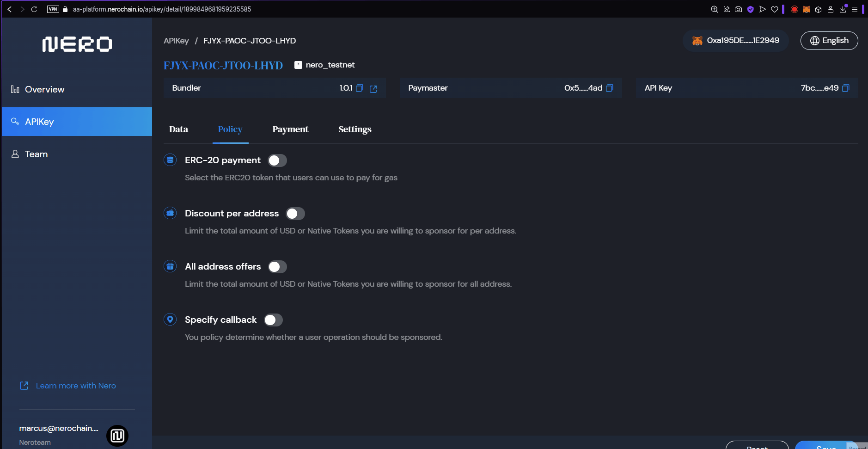Open the Bundler external link icon

tap(373, 89)
